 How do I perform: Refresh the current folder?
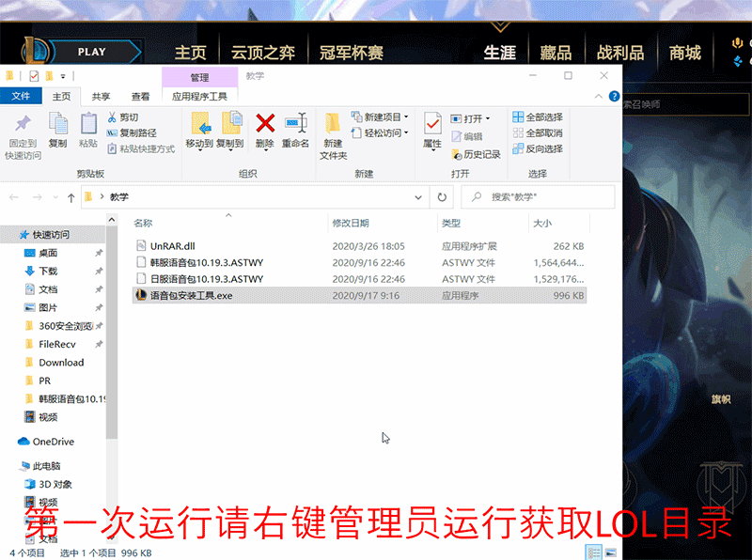[x=442, y=197]
